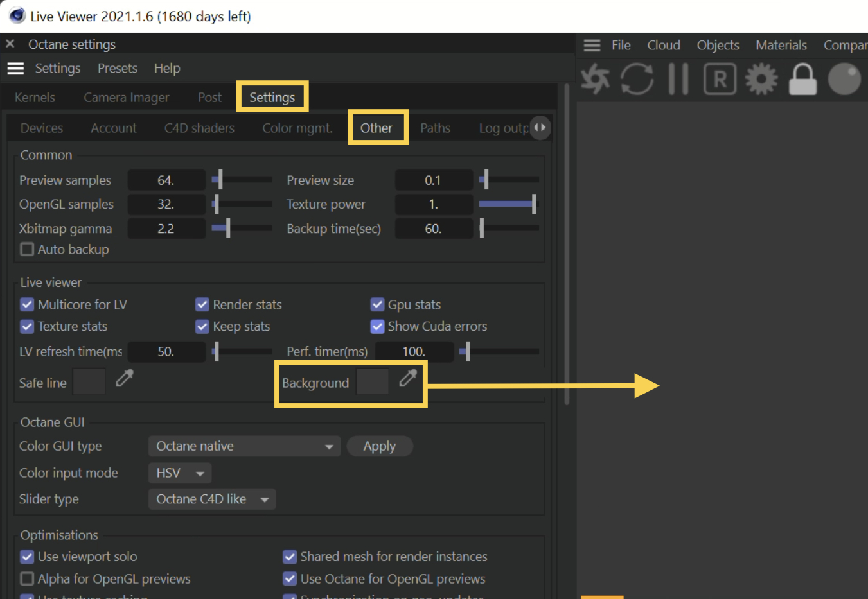Click the Safe line color swatch
Screen dimensions: 868x599
(x=89, y=383)
